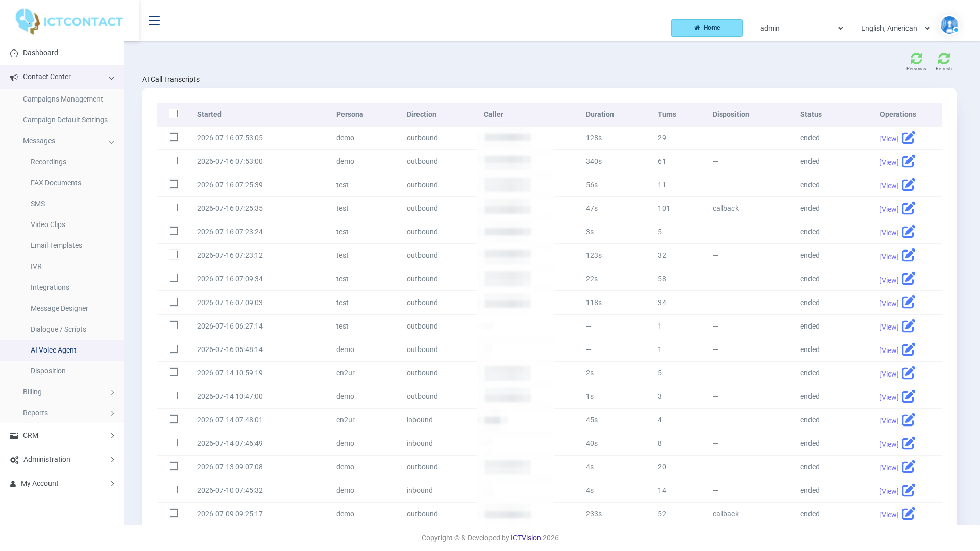Open Message Designer in the sidebar
The image size is (980, 551).
point(59,309)
